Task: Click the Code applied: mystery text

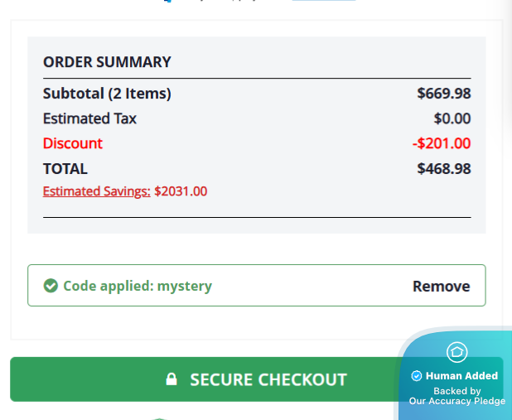Action: click(138, 286)
